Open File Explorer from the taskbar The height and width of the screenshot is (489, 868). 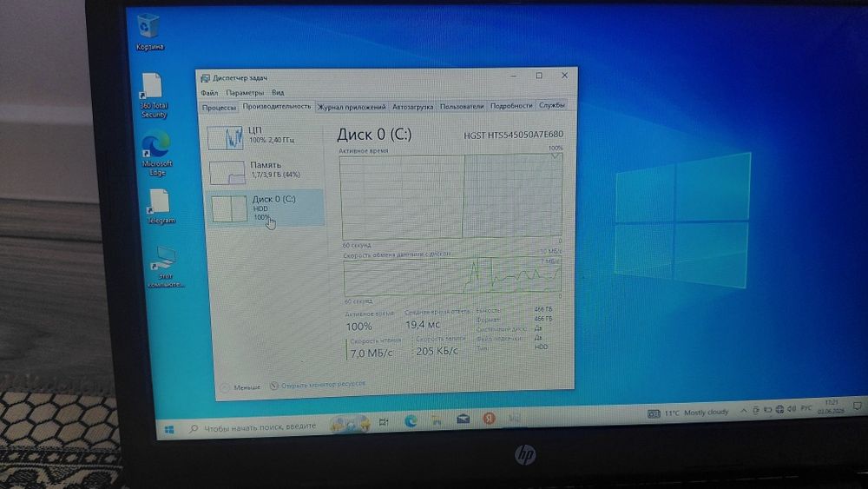437,420
